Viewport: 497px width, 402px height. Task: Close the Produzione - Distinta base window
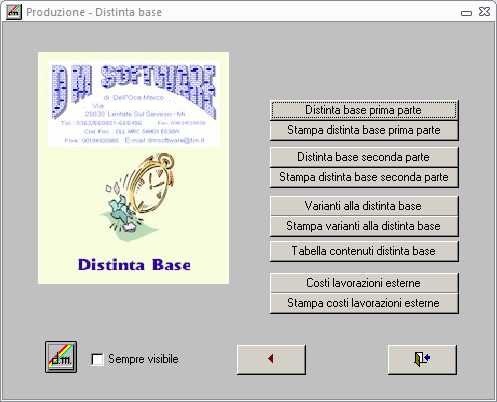(x=484, y=12)
